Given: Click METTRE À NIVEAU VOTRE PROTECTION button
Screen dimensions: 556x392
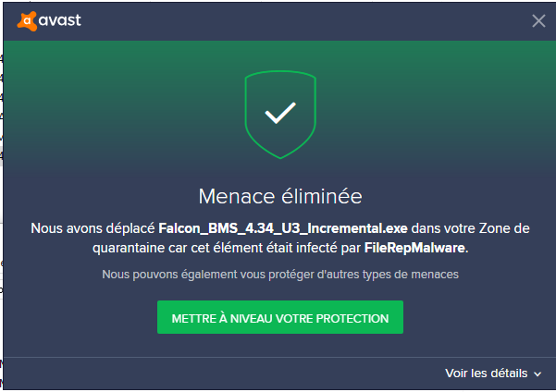Looking at the screenshot, I should tap(280, 317).
